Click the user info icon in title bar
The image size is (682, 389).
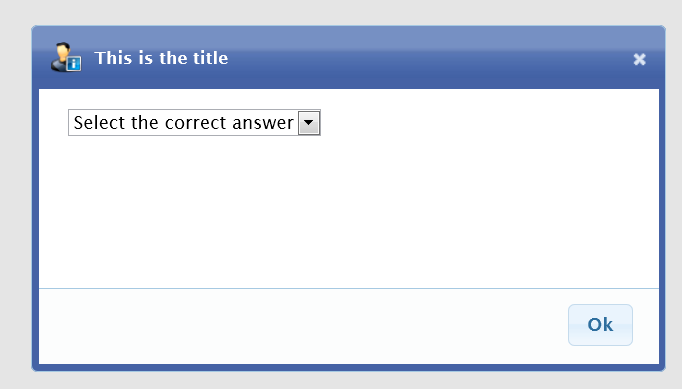[66, 57]
